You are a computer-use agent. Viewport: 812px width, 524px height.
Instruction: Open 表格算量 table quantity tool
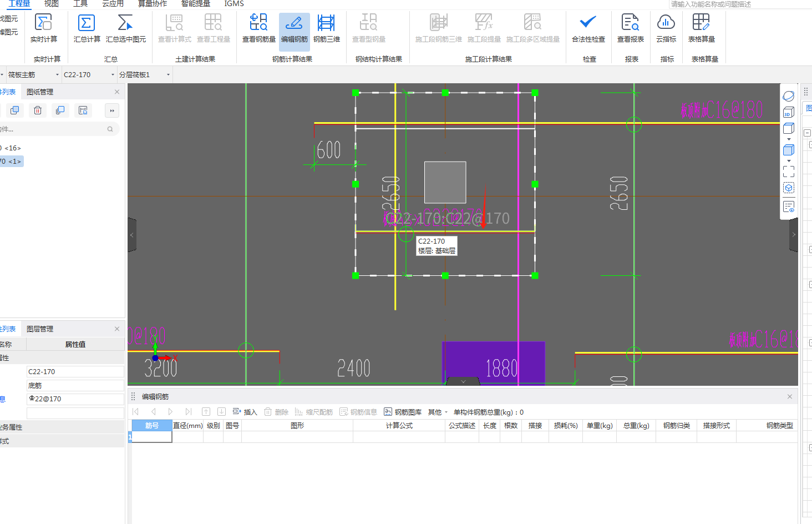701,28
